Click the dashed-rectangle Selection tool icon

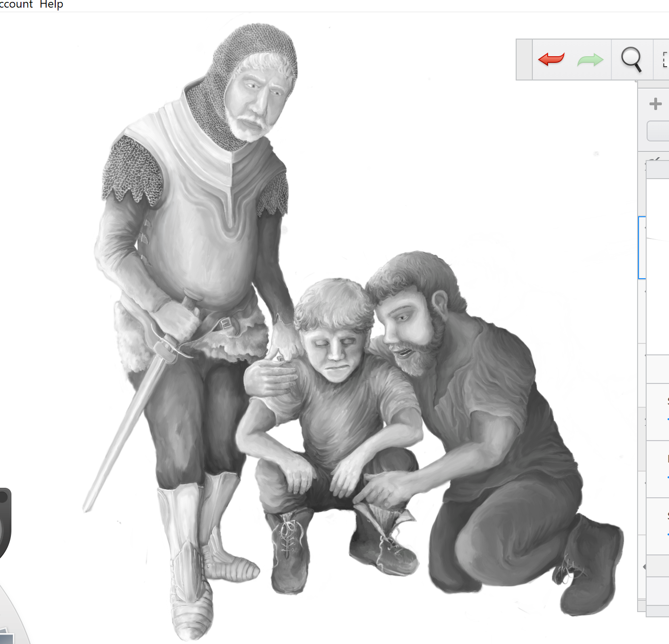click(x=665, y=60)
